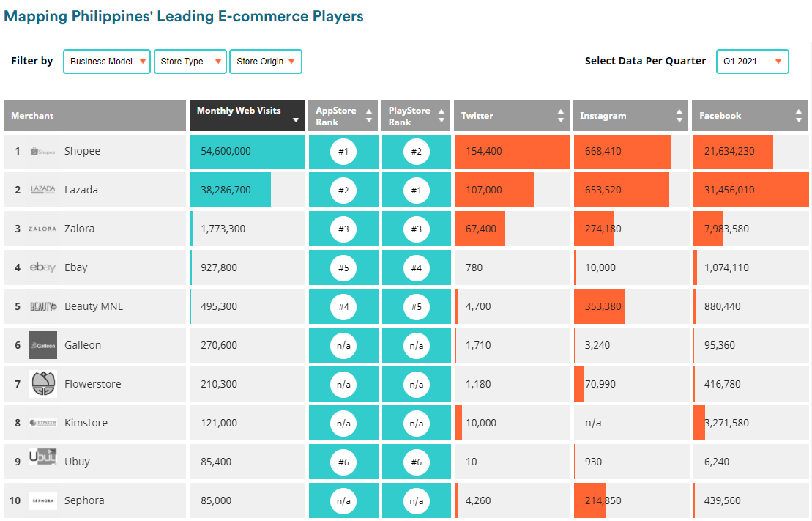Click the Flowerstore merchant name
This screenshot has width=812, height=521.
93,384
